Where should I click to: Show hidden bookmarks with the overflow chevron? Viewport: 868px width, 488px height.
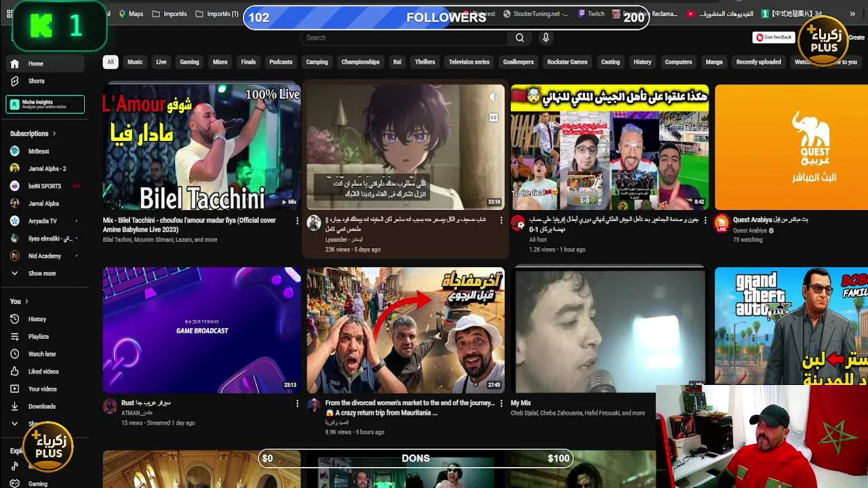tap(852, 14)
